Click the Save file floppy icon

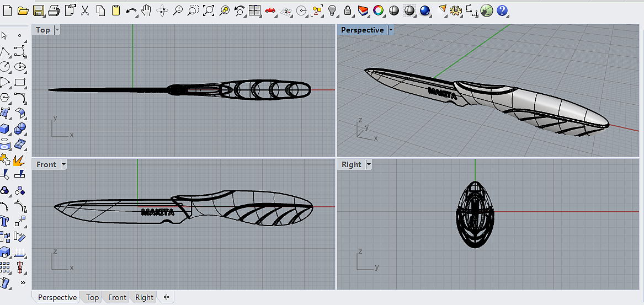38,10
